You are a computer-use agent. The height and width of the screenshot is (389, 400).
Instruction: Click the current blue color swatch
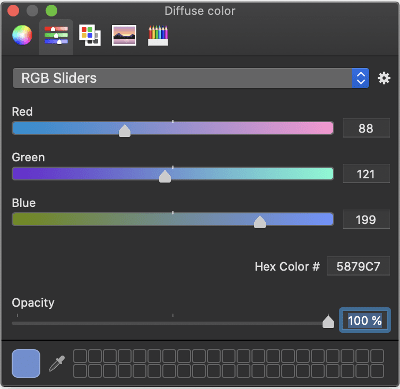[x=26, y=363]
